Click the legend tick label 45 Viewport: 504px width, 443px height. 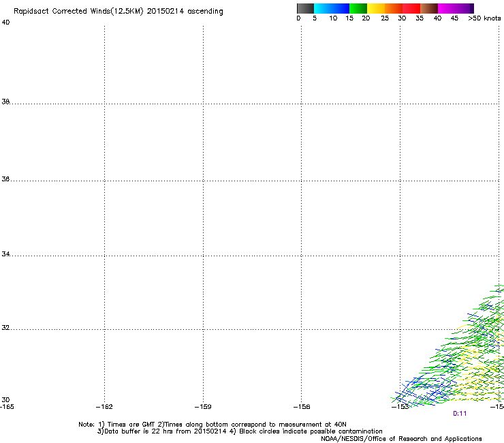(454, 18)
